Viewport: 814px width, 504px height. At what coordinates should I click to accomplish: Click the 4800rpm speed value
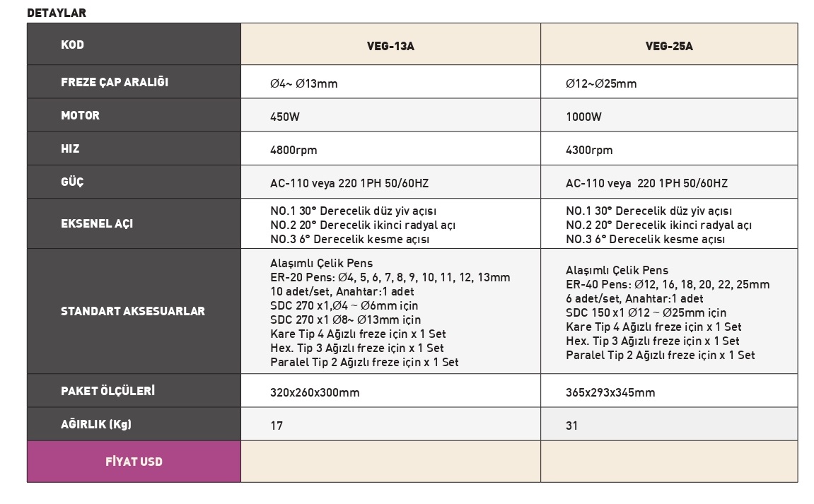click(x=293, y=150)
